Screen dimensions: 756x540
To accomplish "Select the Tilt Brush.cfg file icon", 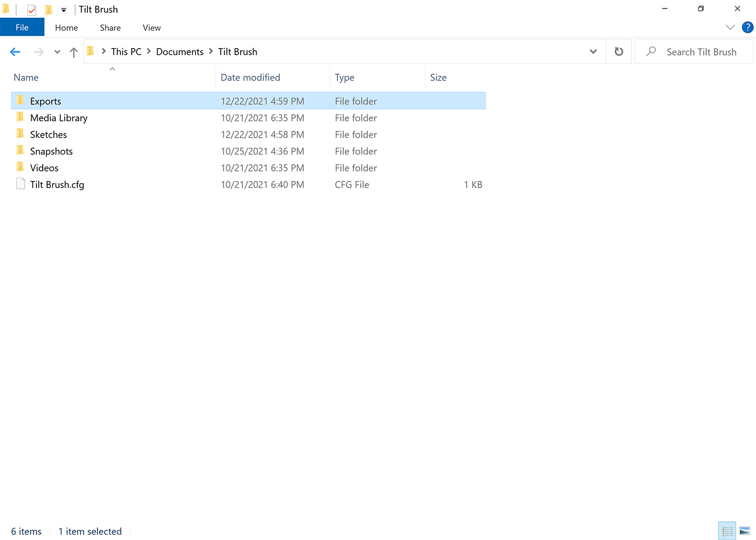I will (21, 184).
